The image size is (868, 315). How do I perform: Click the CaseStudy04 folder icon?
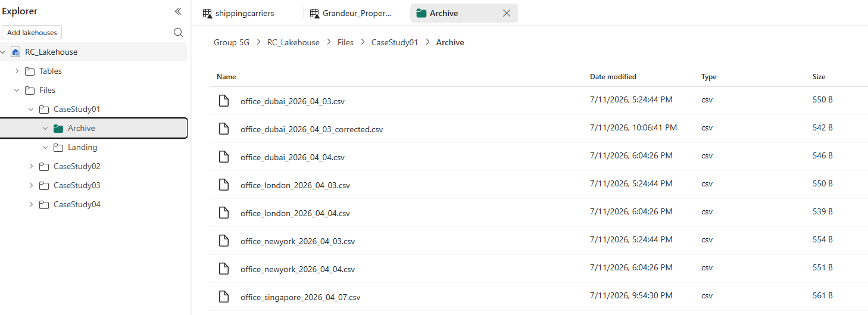click(x=44, y=204)
